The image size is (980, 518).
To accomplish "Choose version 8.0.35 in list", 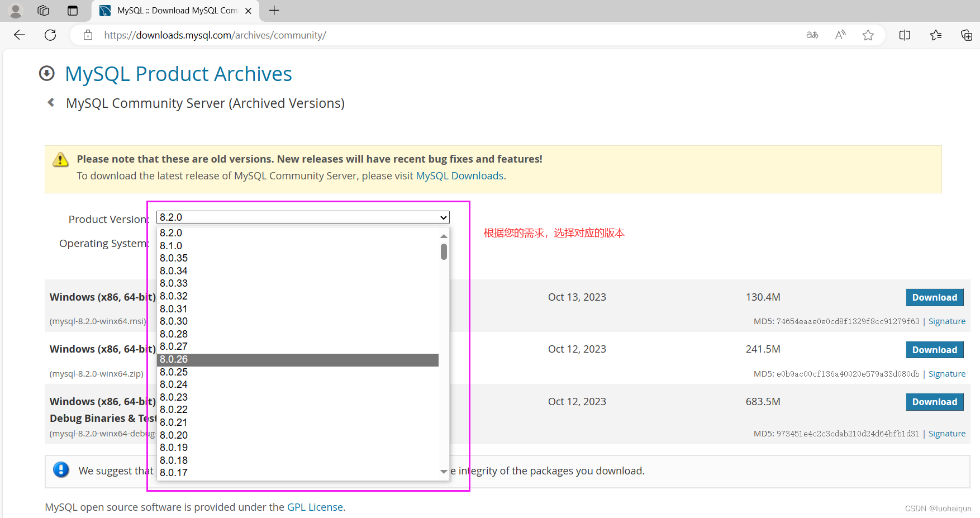I will pyautogui.click(x=299, y=258).
